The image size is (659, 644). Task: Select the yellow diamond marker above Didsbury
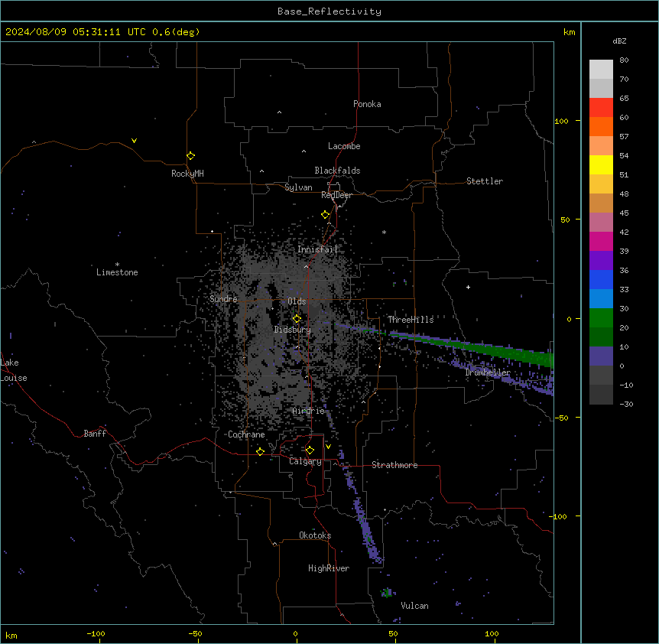coord(297,318)
